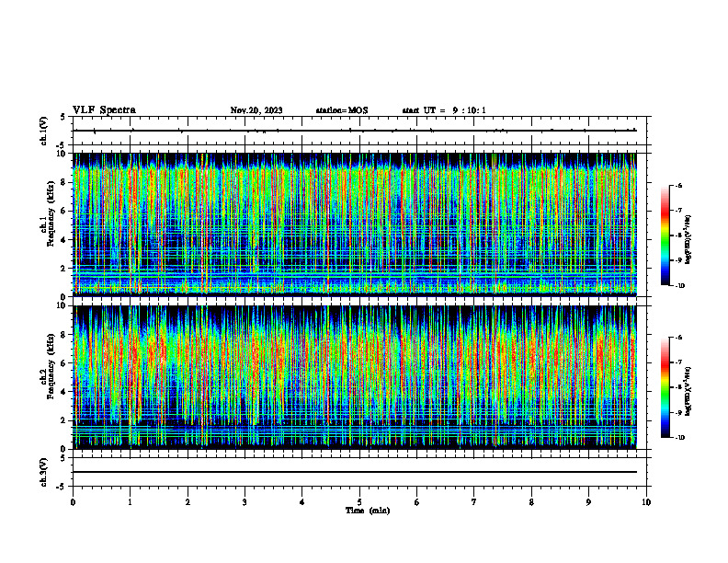Click the ch.2 spectrogram panel
Viewport: 728px width, 563px height.
pyautogui.click(x=354, y=377)
